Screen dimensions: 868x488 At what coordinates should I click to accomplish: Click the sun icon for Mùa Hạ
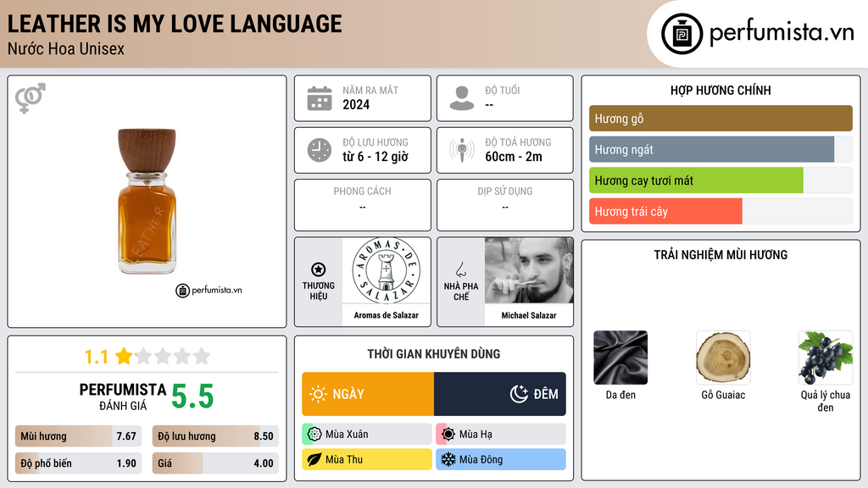pyautogui.click(x=448, y=435)
